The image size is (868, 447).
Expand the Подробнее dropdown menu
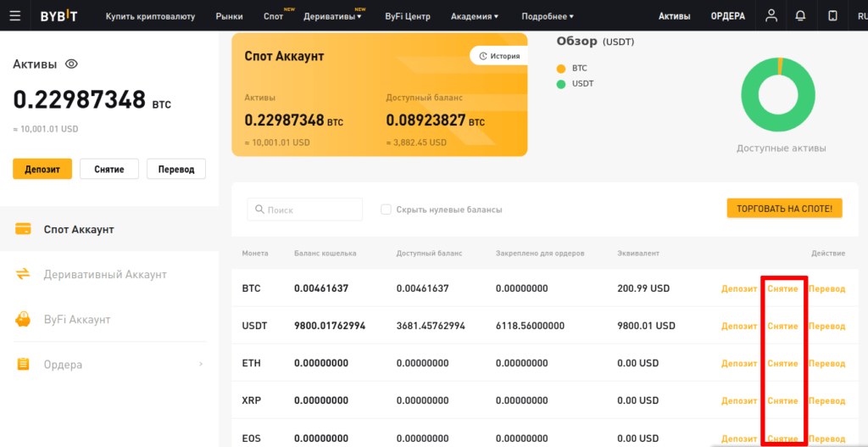[547, 16]
